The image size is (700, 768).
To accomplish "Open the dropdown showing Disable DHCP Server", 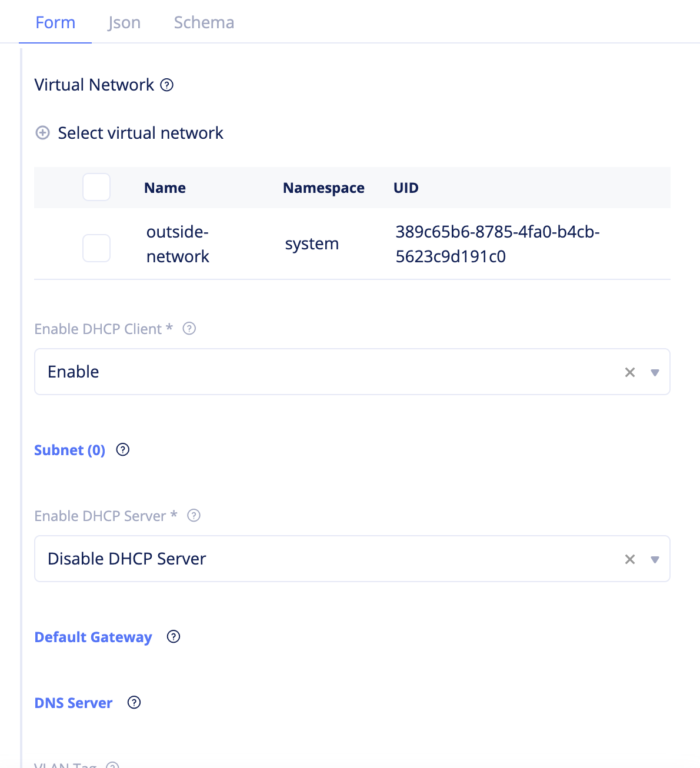I will [x=655, y=559].
